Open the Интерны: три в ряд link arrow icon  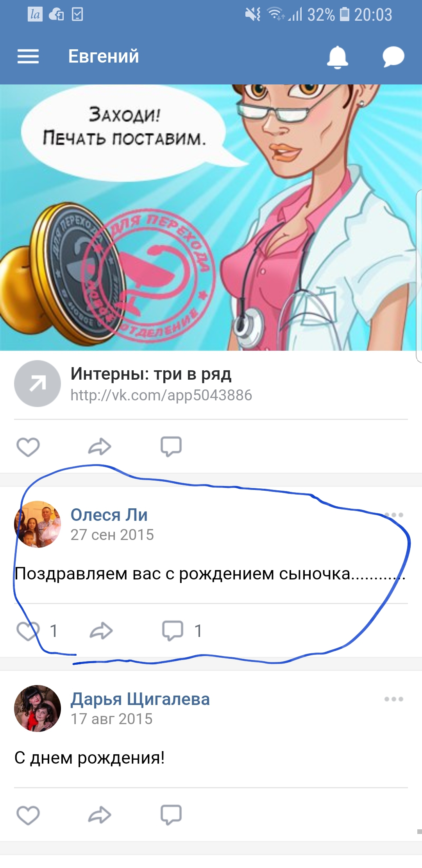(38, 384)
